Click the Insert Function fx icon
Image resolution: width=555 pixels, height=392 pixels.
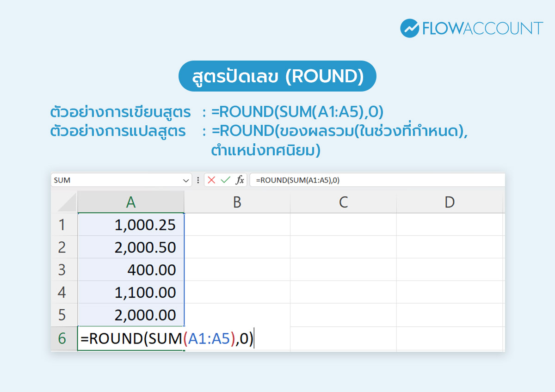pos(240,180)
